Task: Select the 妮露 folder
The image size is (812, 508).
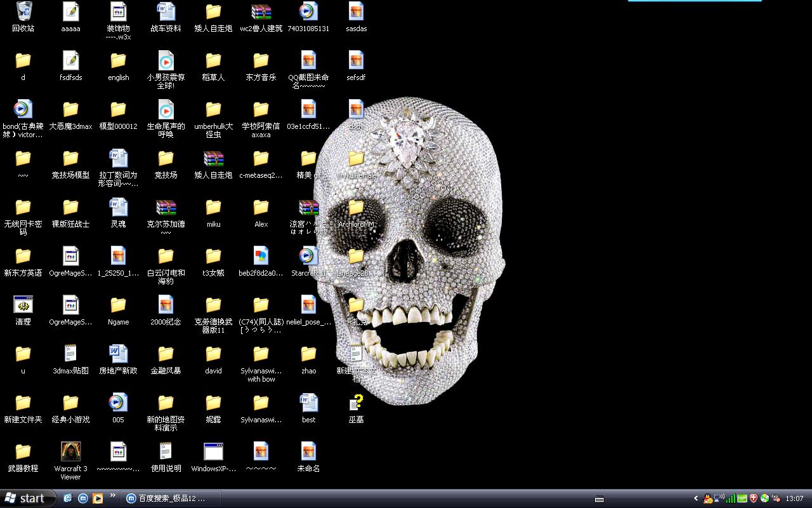Action: 213,403
